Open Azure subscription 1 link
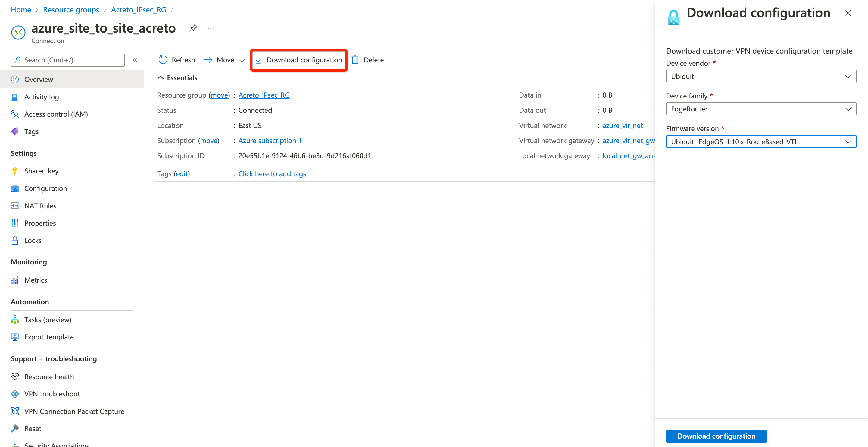The image size is (868, 447). point(270,141)
